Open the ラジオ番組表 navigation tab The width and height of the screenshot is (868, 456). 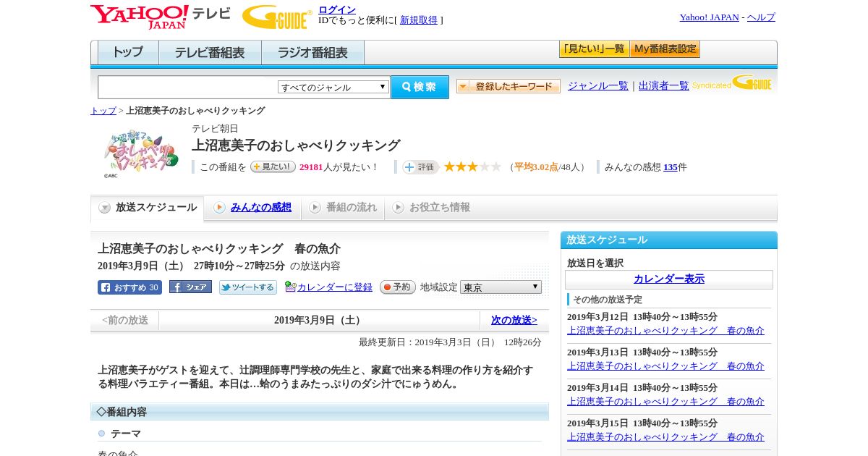[x=312, y=52]
